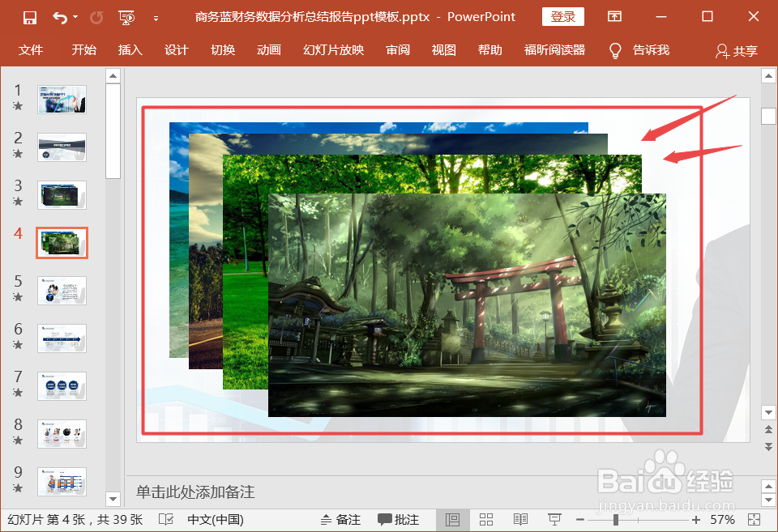Undo the last action

60,18
